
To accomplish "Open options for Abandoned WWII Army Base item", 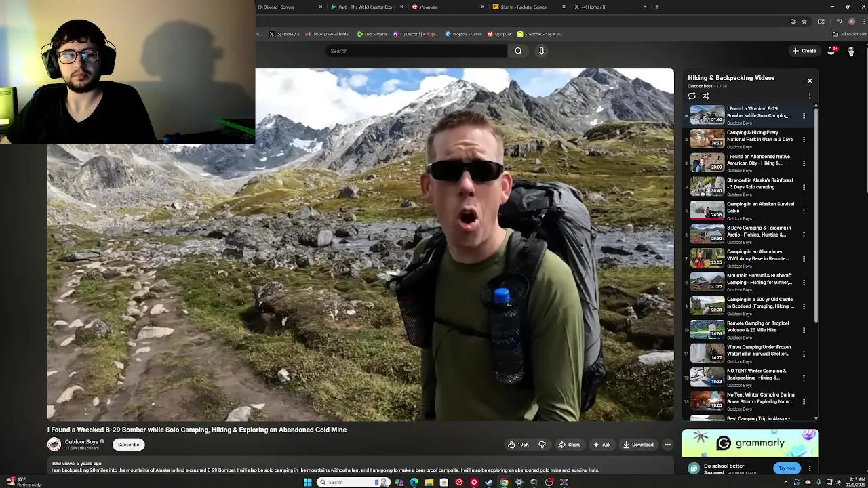I will coord(804,258).
